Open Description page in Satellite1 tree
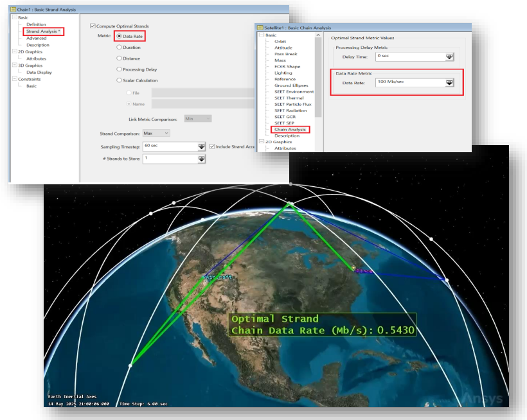This screenshot has width=527, height=420. (x=287, y=136)
